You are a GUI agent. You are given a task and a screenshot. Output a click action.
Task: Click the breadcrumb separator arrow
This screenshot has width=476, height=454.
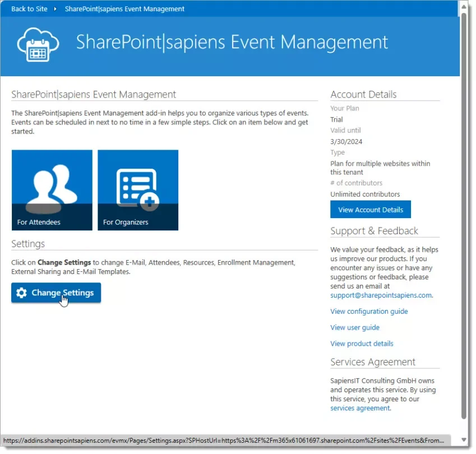click(x=55, y=9)
